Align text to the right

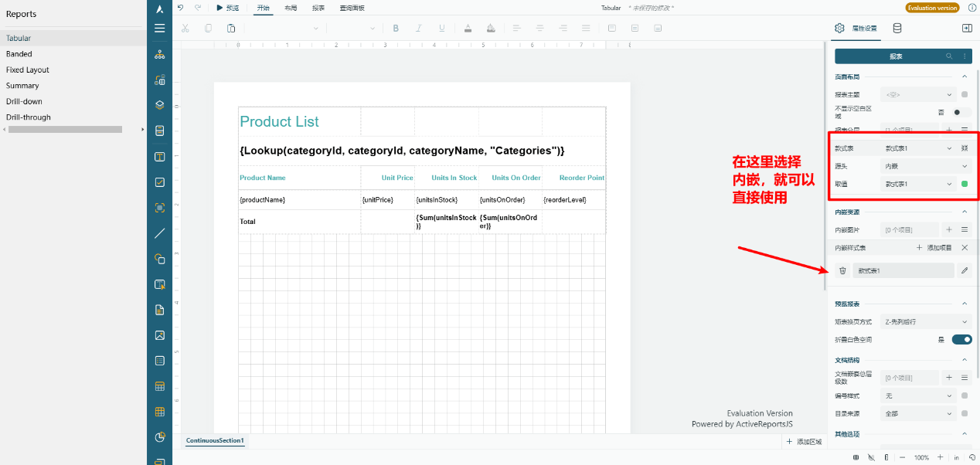(563, 29)
